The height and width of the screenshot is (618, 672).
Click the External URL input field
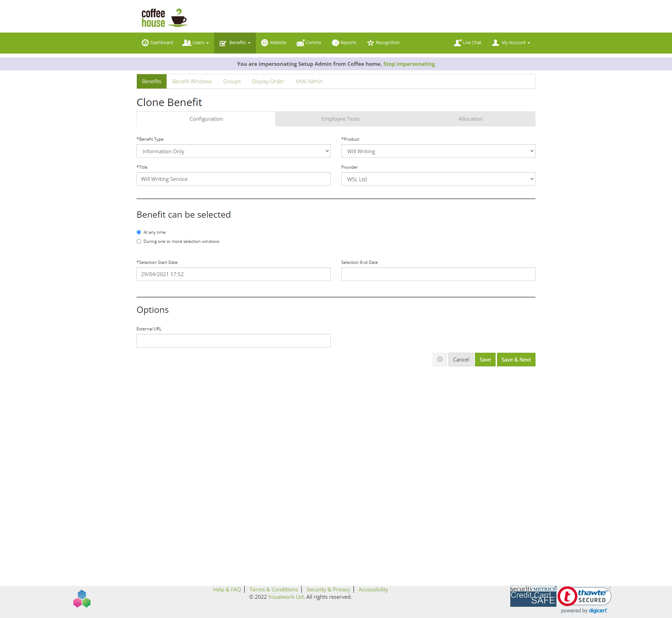(233, 340)
